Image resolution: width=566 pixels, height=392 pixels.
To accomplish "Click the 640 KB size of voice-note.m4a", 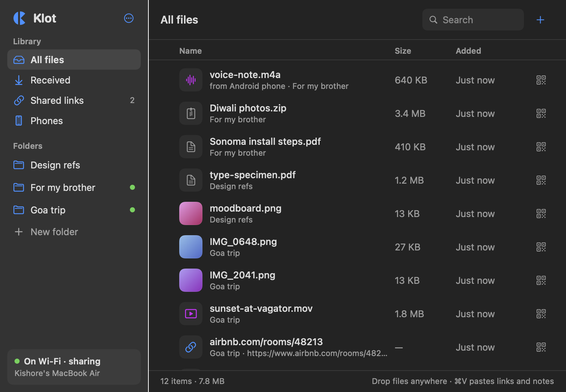I will pyautogui.click(x=411, y=80).
